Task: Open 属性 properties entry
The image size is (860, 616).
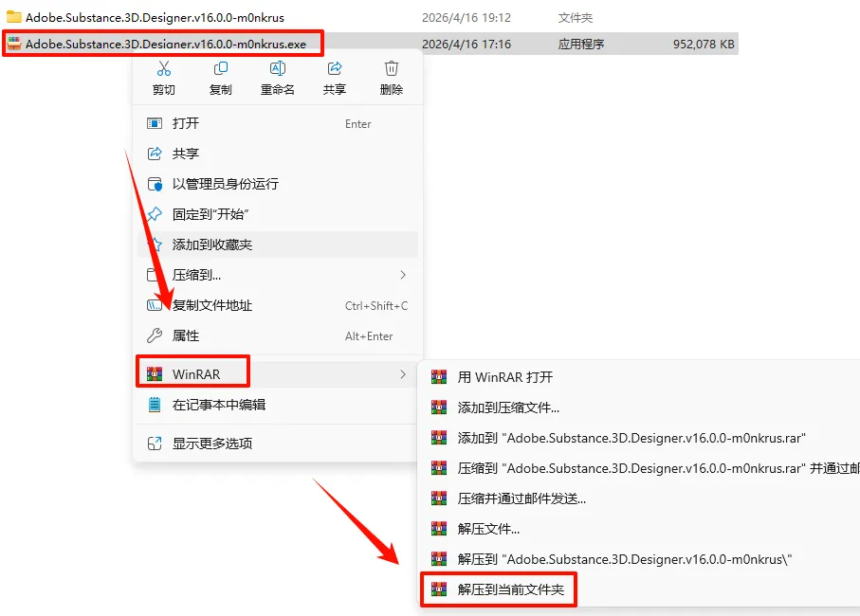Action: tap(278, 335)
